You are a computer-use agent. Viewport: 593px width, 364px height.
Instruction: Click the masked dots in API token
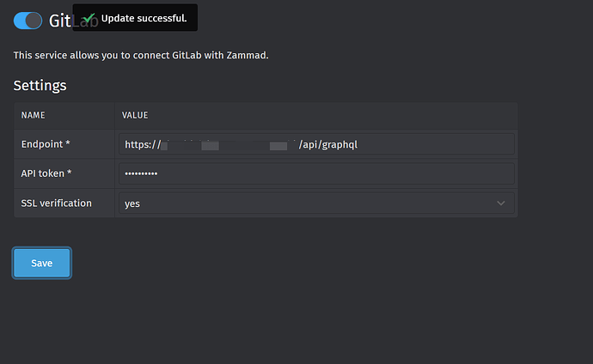point(142,174)
